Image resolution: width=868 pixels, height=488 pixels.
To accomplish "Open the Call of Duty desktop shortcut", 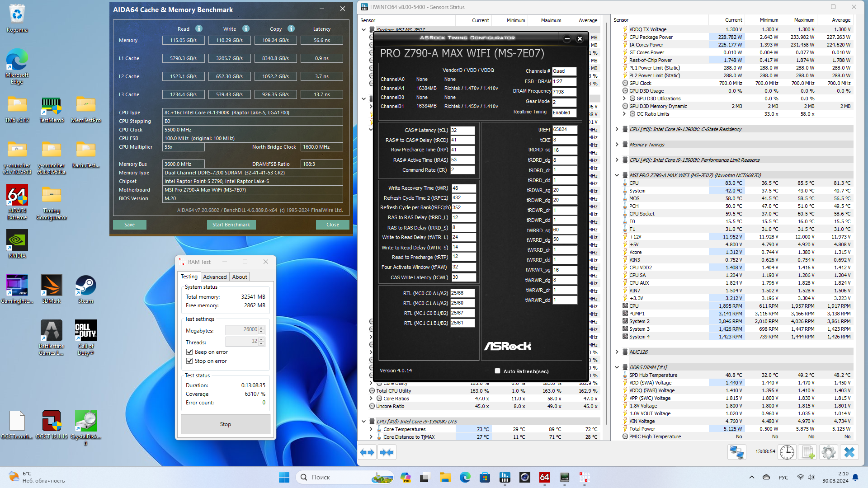I will point(86,338).
